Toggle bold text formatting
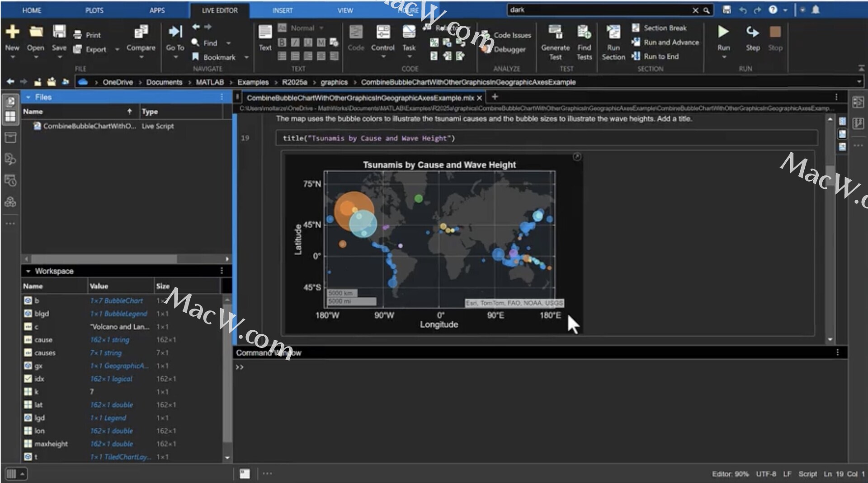Screen dimensions: 868x483 (x=282, y=42)
